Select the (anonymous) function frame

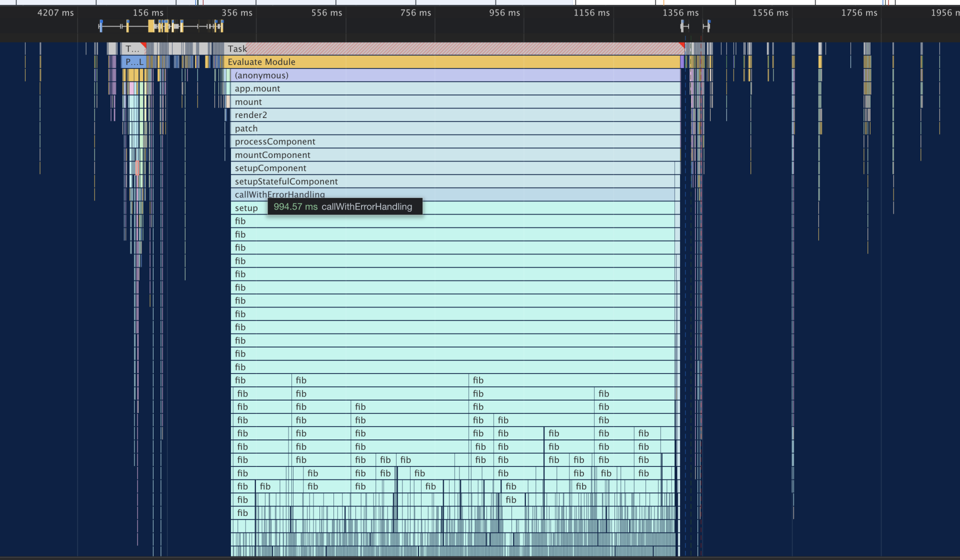pyautogui.click(x=455, y=75)
